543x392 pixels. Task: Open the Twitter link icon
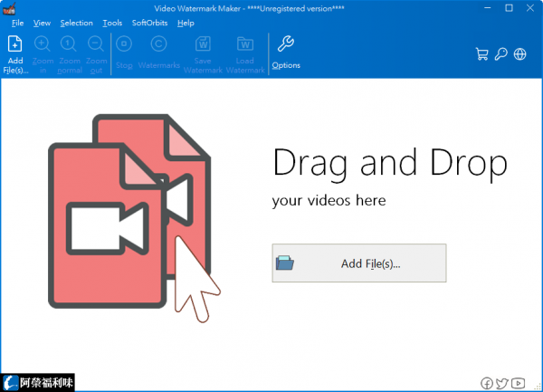tap(502, 383)
